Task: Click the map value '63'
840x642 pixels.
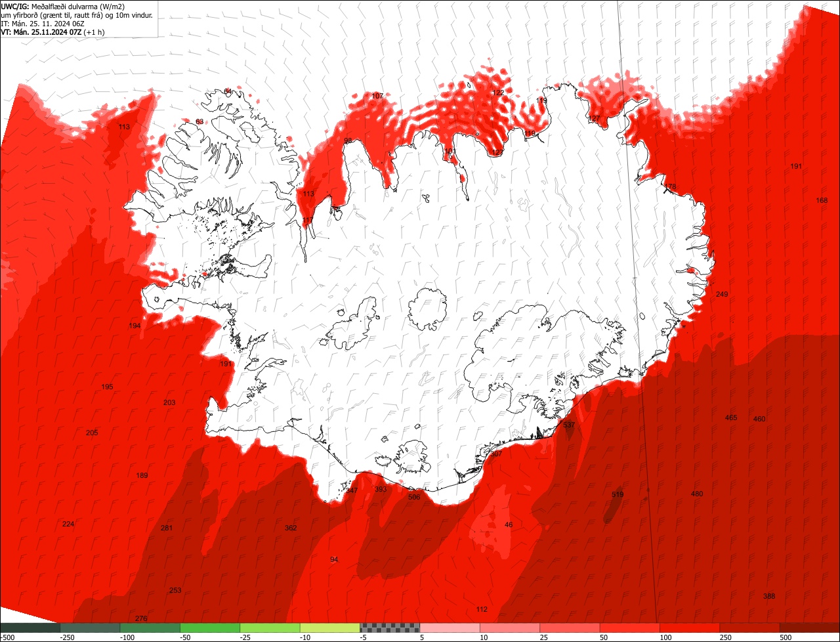Action: click(x=199, y=121)
